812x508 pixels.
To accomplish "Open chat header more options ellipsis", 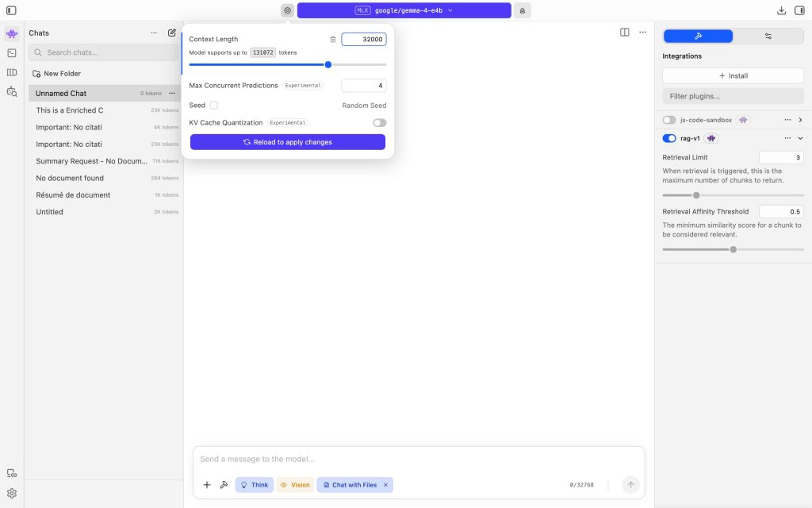I will pos(642,32).
